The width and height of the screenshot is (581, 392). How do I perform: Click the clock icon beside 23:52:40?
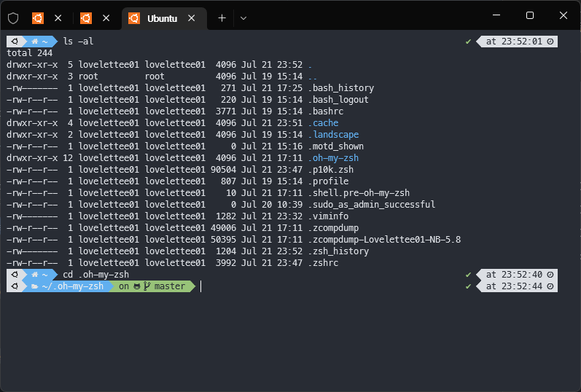point(550,275)
